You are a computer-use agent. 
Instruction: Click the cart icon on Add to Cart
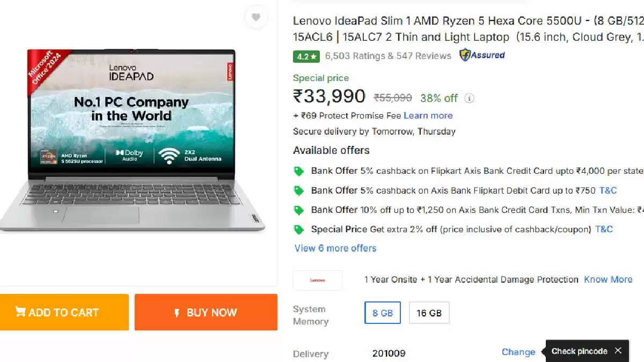[x=20, y=312]
